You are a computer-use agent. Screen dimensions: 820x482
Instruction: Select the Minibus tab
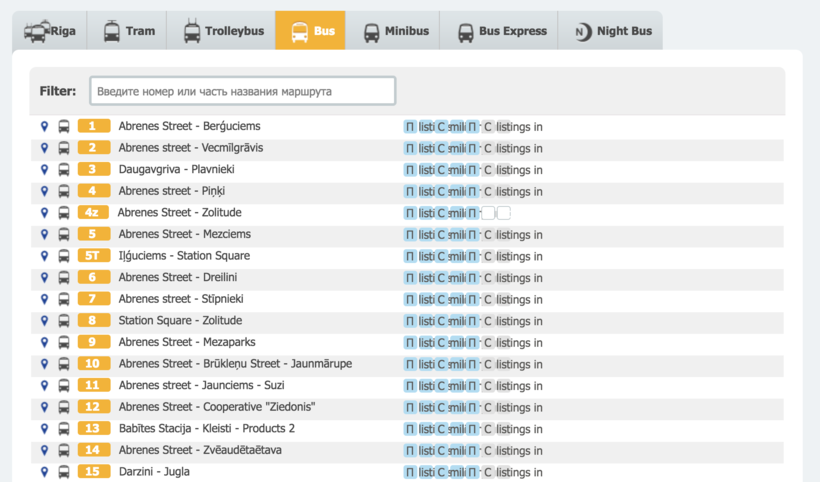395,31
